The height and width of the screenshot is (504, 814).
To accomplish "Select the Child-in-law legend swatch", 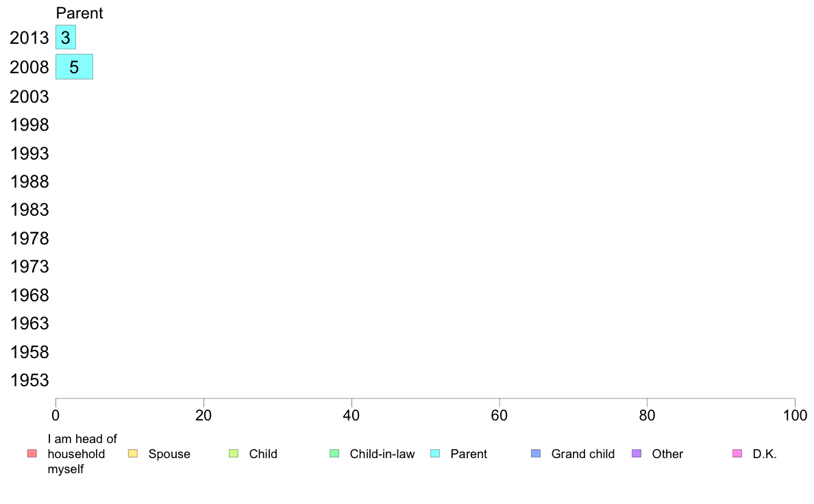I will [x=334, y=453].
